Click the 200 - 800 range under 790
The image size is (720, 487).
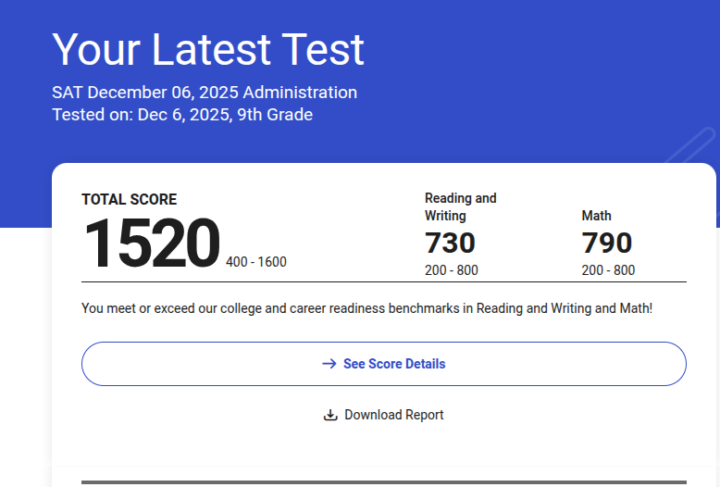[x=608, y=270]
